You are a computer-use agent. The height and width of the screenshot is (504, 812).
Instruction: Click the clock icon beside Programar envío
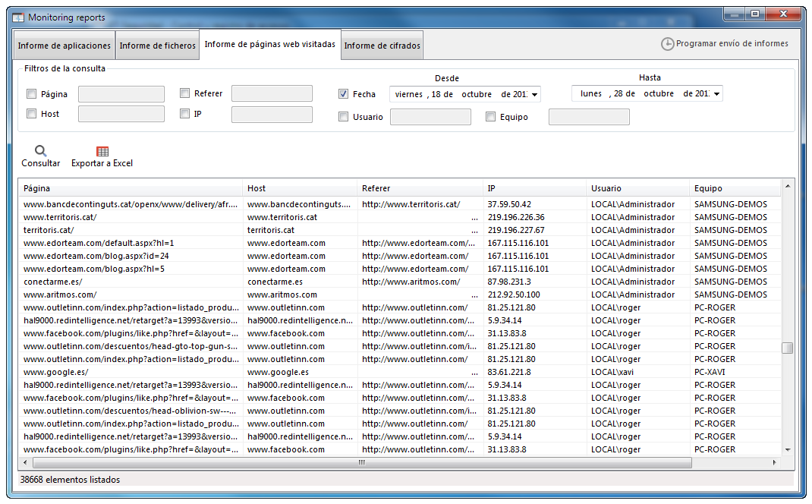668,44
